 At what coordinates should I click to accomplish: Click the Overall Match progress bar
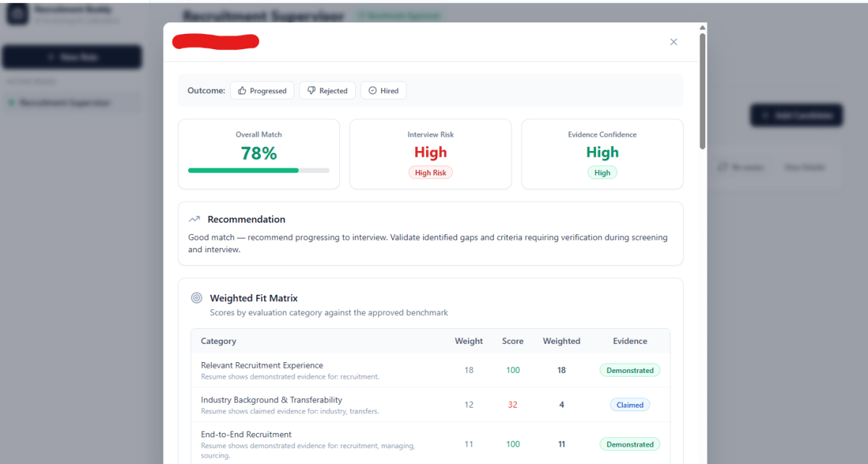coord(259,171)
